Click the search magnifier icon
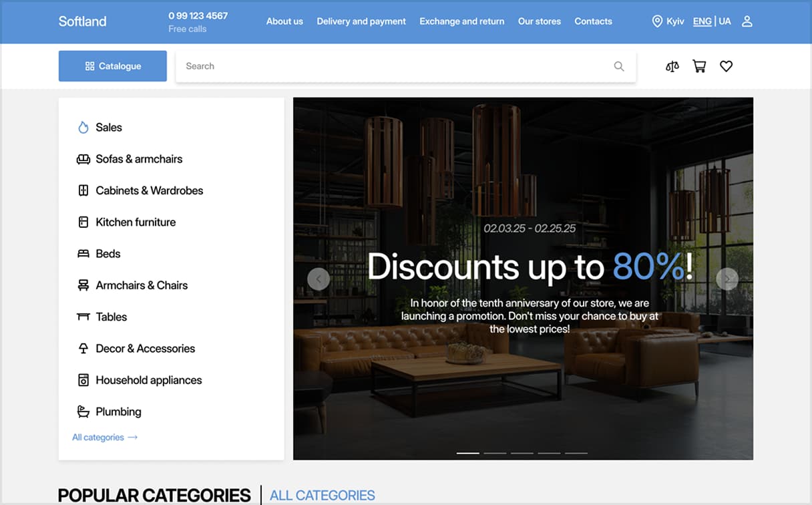This screenshot has width=812, height=505. pyautogui.click(x=619, y=66)
